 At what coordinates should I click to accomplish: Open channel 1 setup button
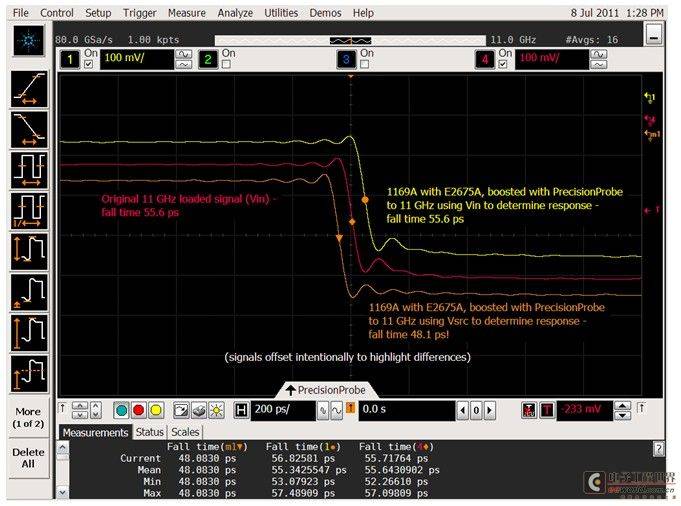coord(70,59)
